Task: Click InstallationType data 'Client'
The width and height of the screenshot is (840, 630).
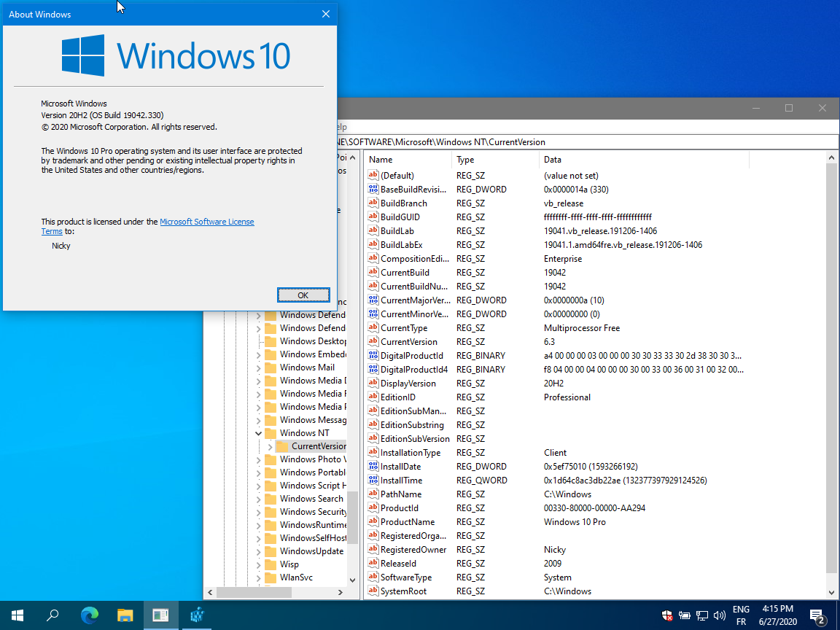Action: tap(555, 453)
